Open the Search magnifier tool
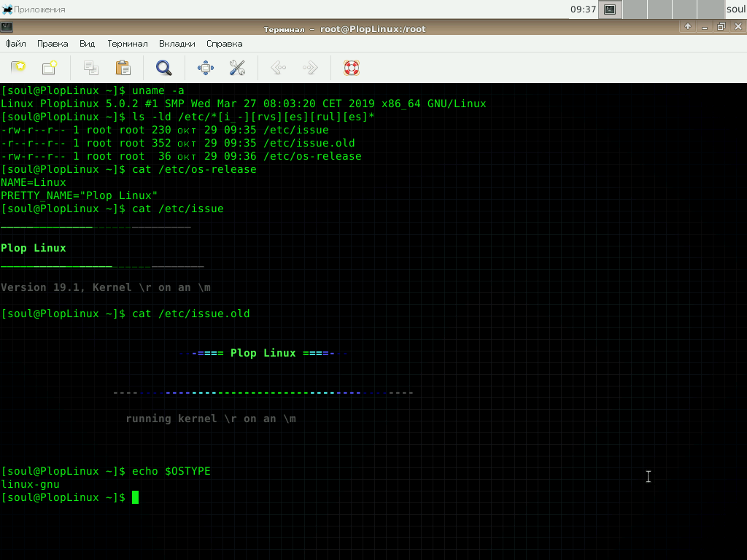This screenshot has width=747, height=560. (x=164, y=68)
